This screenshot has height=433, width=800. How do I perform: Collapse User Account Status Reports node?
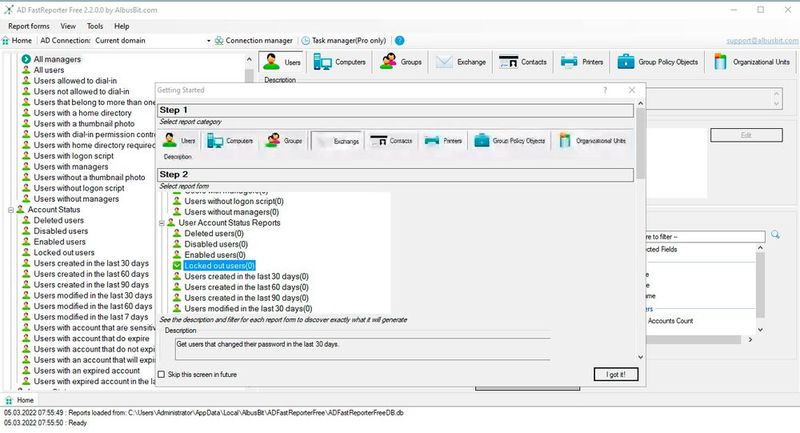(162, 223)
